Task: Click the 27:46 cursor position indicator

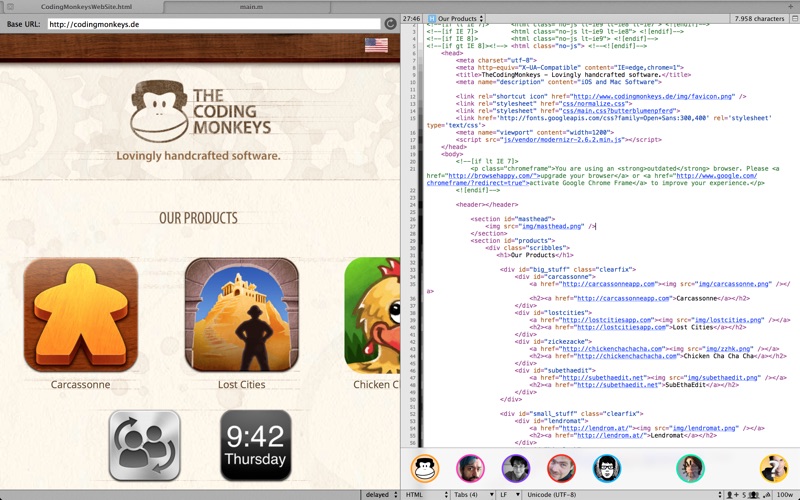Action: tap(412, 18)
